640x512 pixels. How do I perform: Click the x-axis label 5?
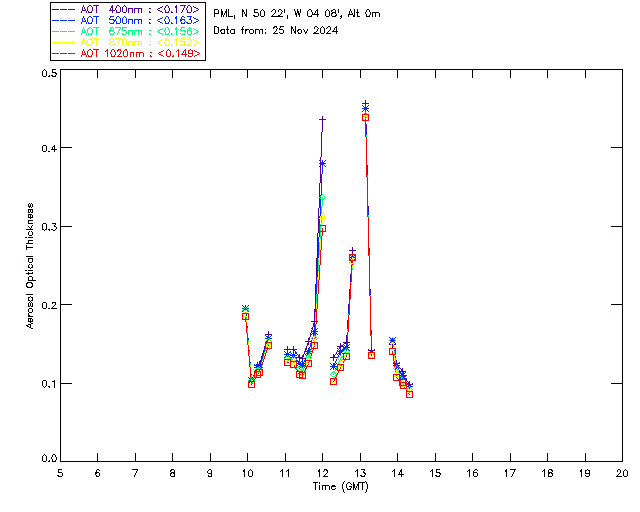coord(60,473)
